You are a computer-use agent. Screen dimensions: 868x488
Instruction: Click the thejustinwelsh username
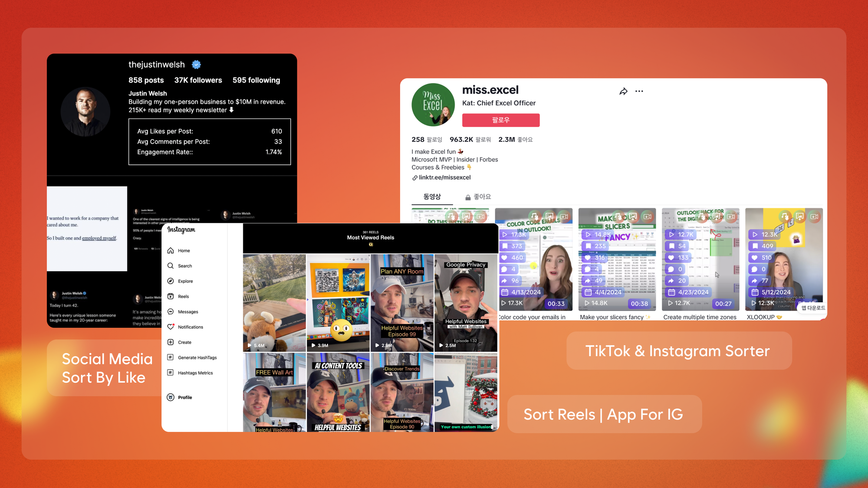click(x=157, y=65)
